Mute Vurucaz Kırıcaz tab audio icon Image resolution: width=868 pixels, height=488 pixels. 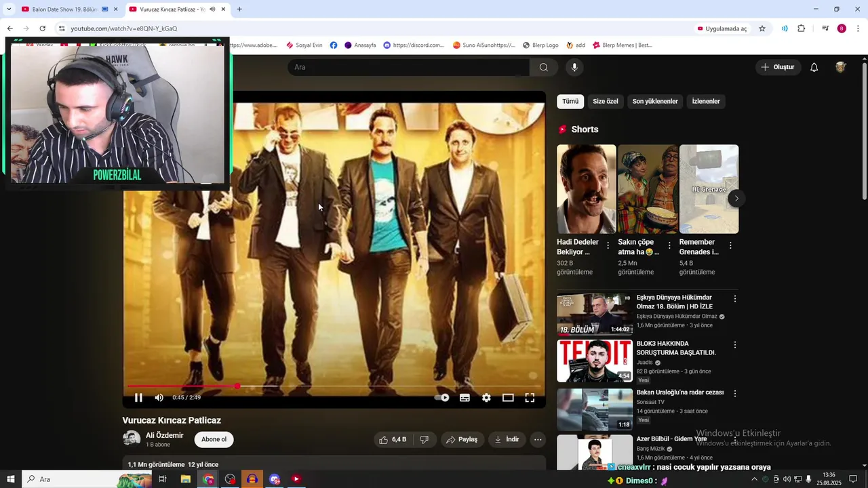pyautogui.click(x=213, y=9)
